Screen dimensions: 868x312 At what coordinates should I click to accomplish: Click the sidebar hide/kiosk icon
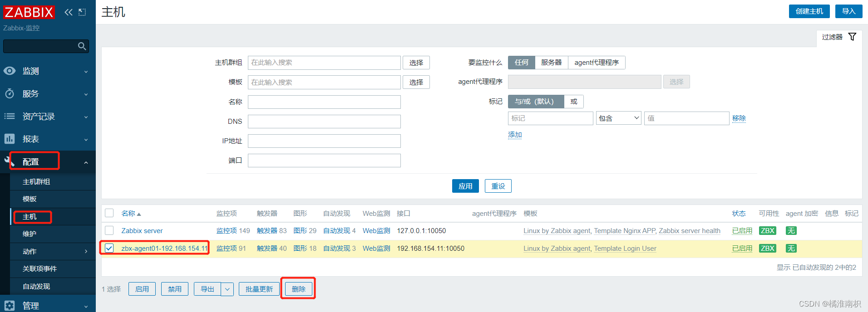[82, 12]
